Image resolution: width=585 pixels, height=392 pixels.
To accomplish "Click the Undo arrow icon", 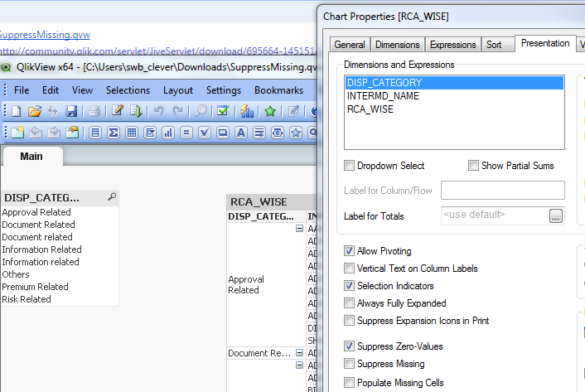I will [158, 111].
